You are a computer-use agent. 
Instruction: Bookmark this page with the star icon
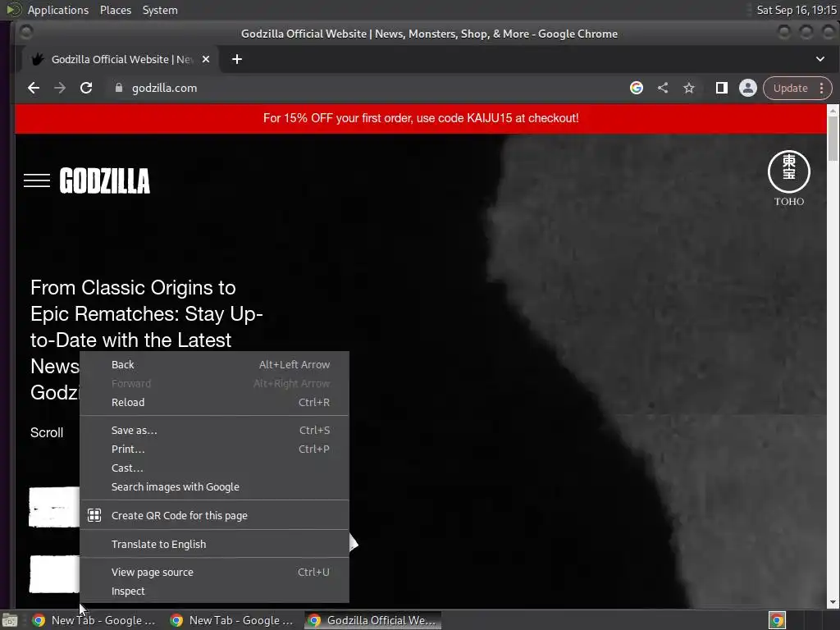(x=689, y=88)
